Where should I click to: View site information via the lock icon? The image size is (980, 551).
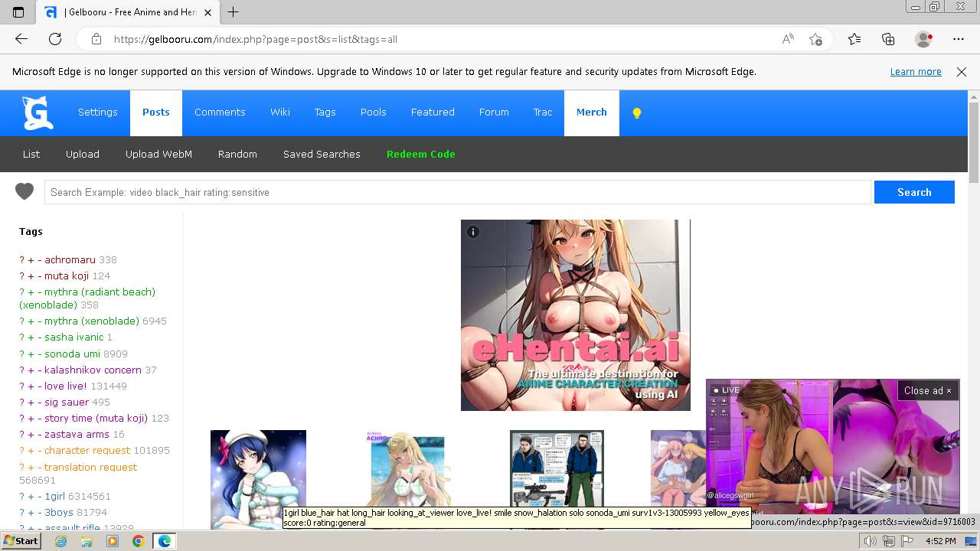click(x=96, y=39)
